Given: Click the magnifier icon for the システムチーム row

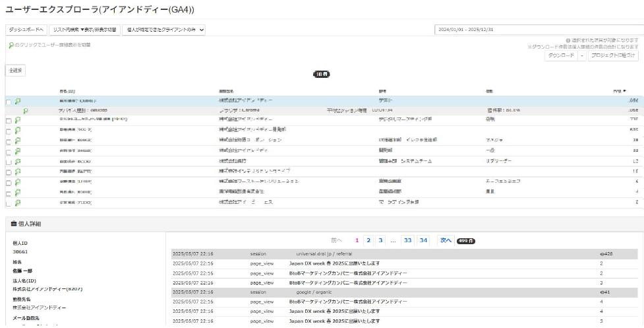Looking at the screenshot, I should click(x=18, y=161).
